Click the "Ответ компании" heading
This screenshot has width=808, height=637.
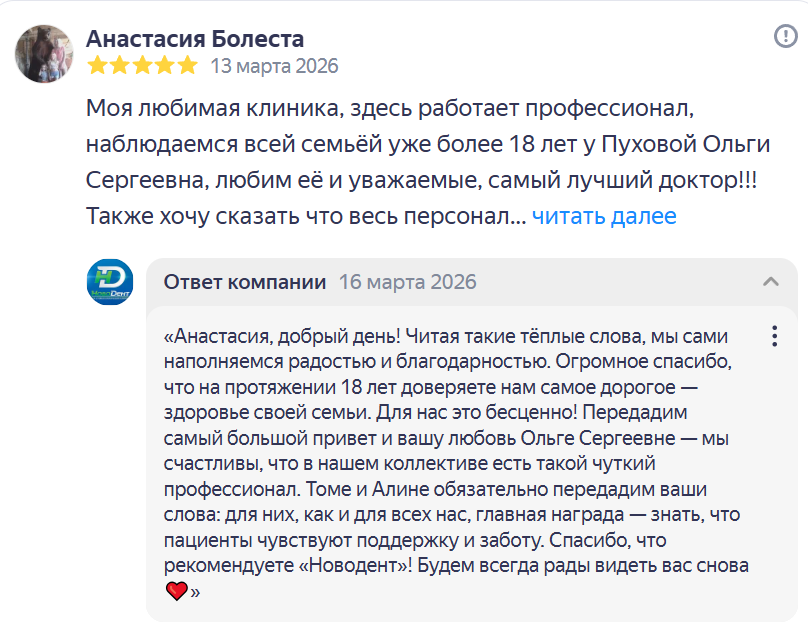coord(245,282)
